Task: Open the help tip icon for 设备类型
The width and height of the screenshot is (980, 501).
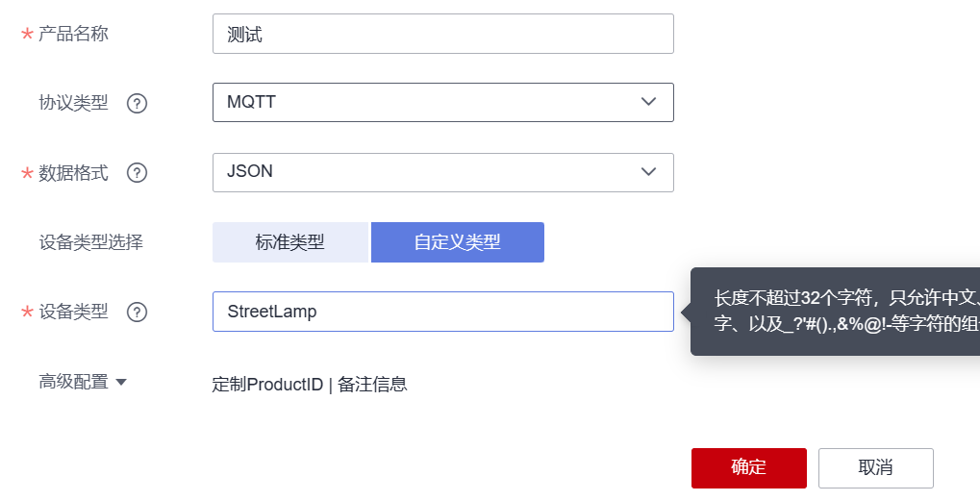Action: (x=137, y=312)
